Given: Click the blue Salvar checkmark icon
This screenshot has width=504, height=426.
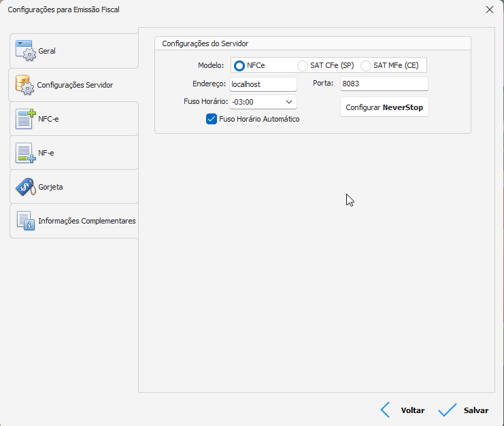Looking at the screenshot, I should tap(447, 410).
